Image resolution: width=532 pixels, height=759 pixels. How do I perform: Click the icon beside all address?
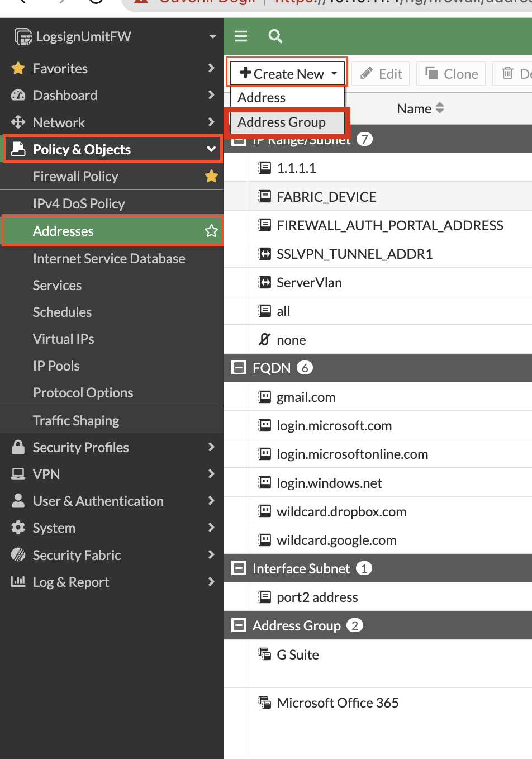[264, 311]
